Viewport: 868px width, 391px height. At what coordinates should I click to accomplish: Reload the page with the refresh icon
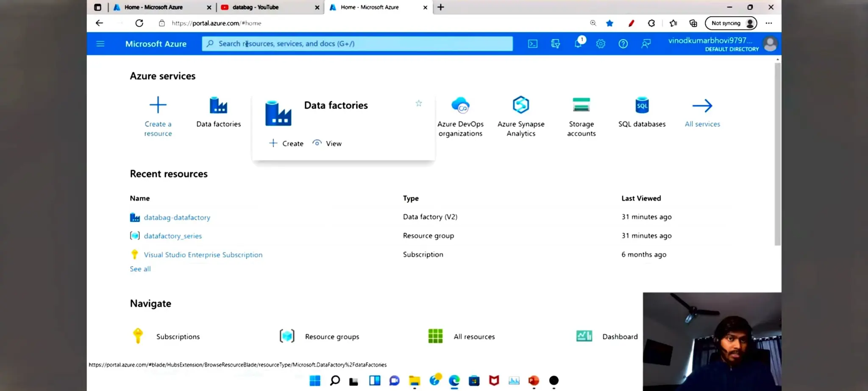point(139,23)
